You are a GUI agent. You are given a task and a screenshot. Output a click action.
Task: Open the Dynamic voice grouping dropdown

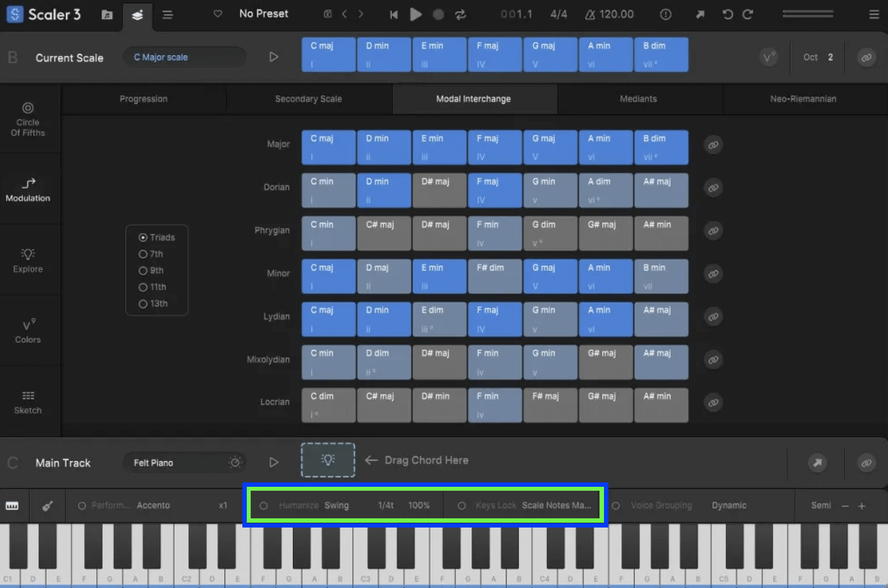729,505
